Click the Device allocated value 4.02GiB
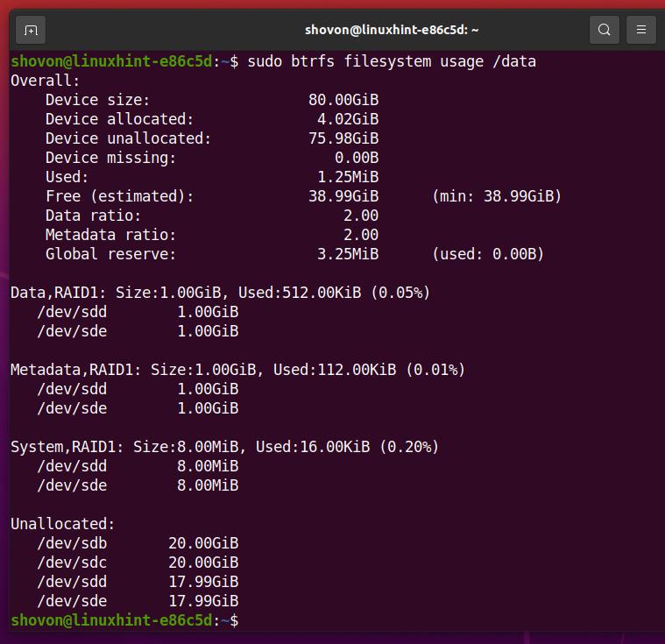 347,119
